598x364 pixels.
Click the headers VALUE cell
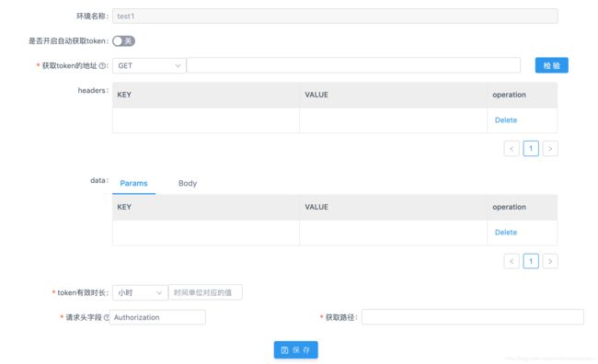click(x=393, y=120)
